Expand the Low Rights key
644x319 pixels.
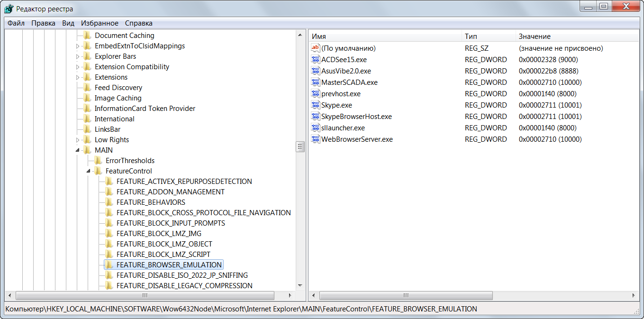point(78,140)
